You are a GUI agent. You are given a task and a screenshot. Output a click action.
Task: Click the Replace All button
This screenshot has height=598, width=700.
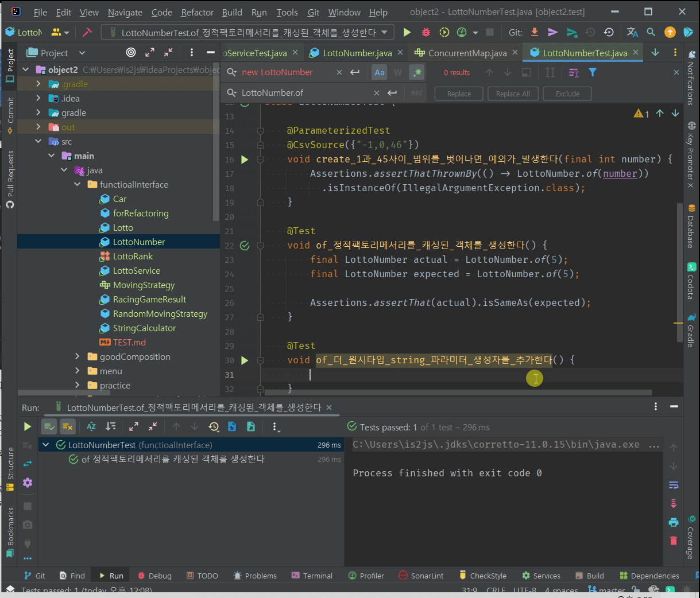pyautogui.click(x=513, y=94)
